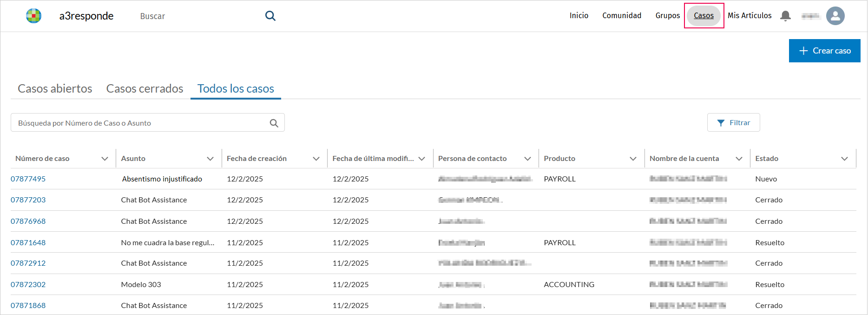
Task: Click the a3responde logo icon
Action: pyautogui.click(x=33, y=16)
